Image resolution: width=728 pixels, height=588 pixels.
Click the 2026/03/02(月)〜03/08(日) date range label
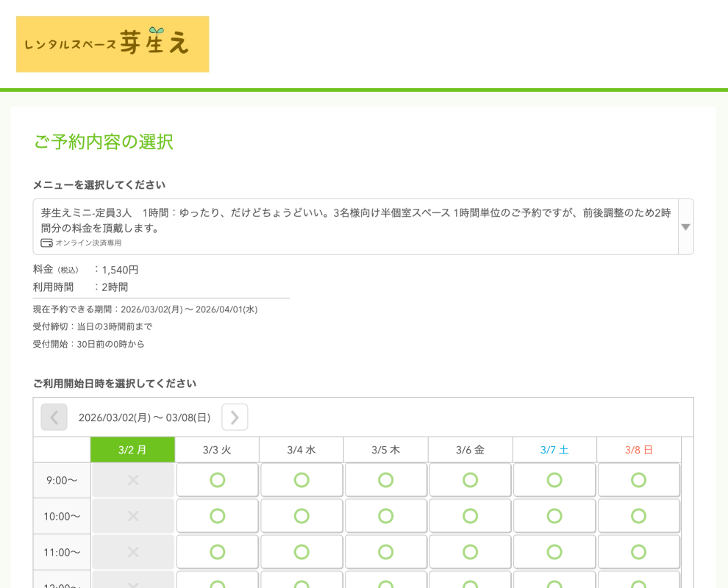(x=144, y=417)
